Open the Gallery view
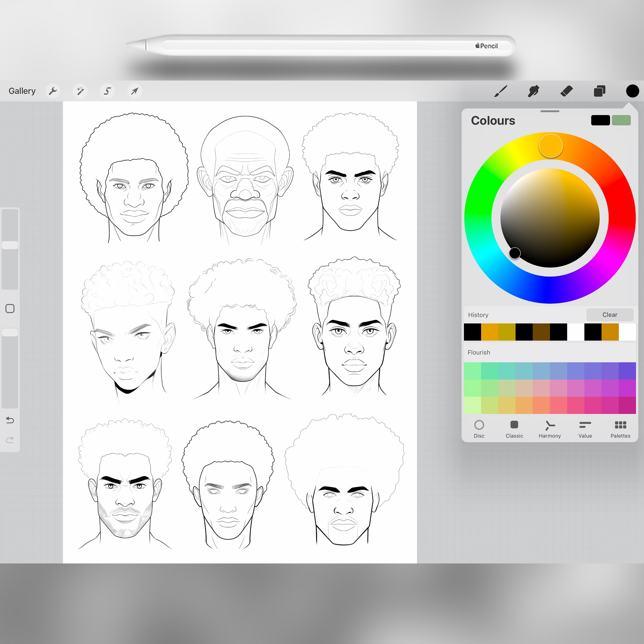644x644 pixels. click(x=22, y=91)
